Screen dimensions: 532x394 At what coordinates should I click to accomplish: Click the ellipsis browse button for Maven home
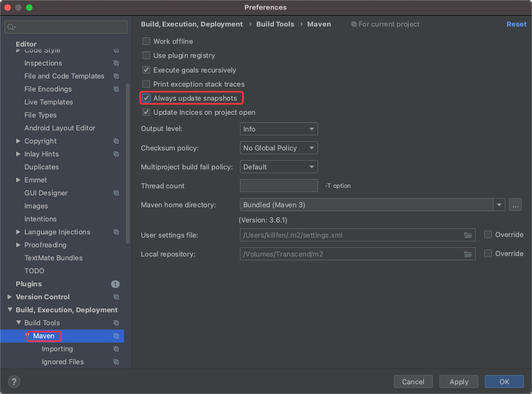515,205
